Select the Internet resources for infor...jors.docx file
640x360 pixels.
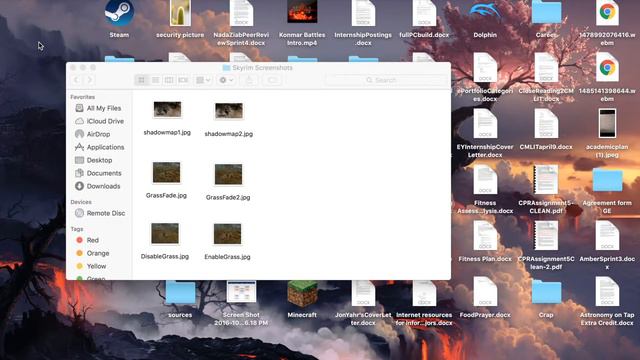pos(424,293)
